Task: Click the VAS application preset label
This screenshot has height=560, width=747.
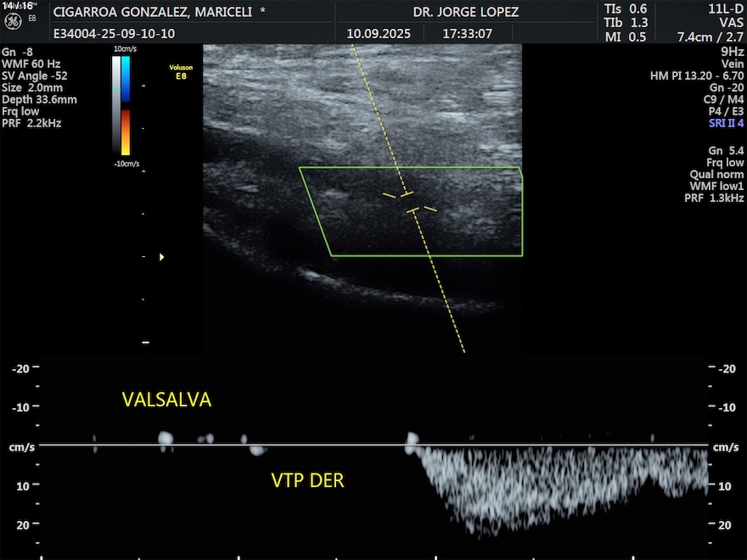Action: click(731, 23)
